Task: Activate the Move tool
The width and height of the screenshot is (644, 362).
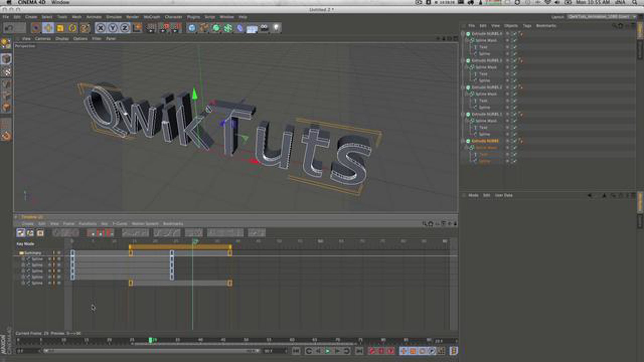Action: (x=48, y=28)
